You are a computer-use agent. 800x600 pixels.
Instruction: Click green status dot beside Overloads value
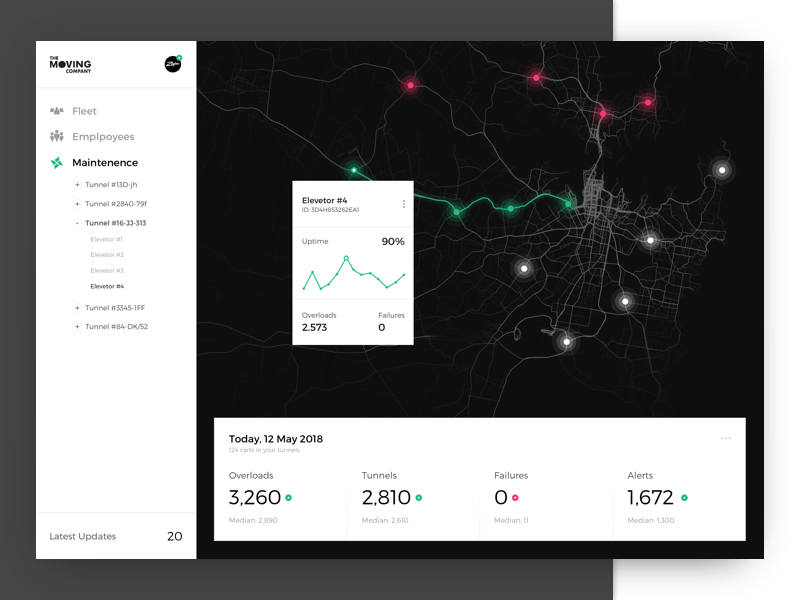pos(288,497)
